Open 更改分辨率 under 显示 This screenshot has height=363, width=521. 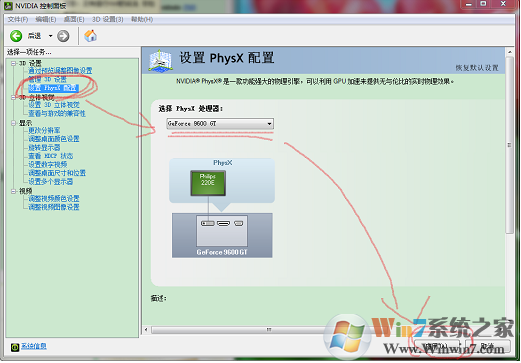44,130
